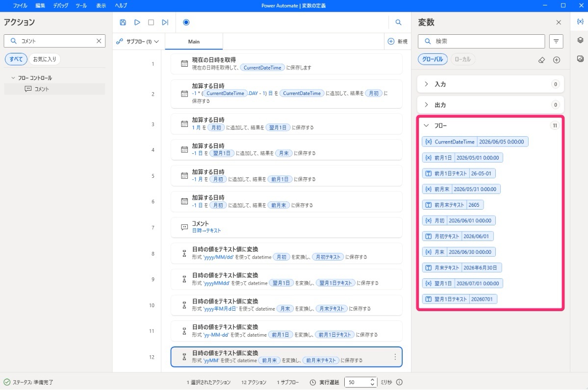588x390 pixels.
Task: Open the 編集 menu
Action: [40, 5]
